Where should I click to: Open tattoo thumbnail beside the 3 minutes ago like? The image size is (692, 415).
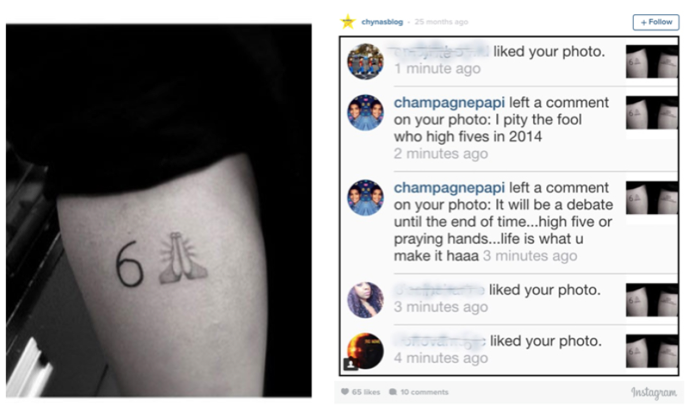coord(652,300)
